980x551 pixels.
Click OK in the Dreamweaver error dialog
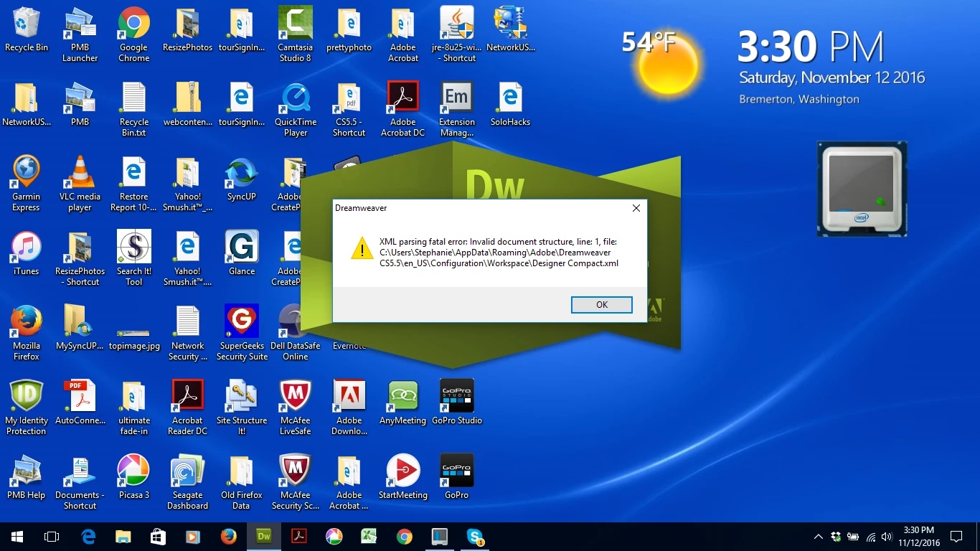click(x=601, y=305)
